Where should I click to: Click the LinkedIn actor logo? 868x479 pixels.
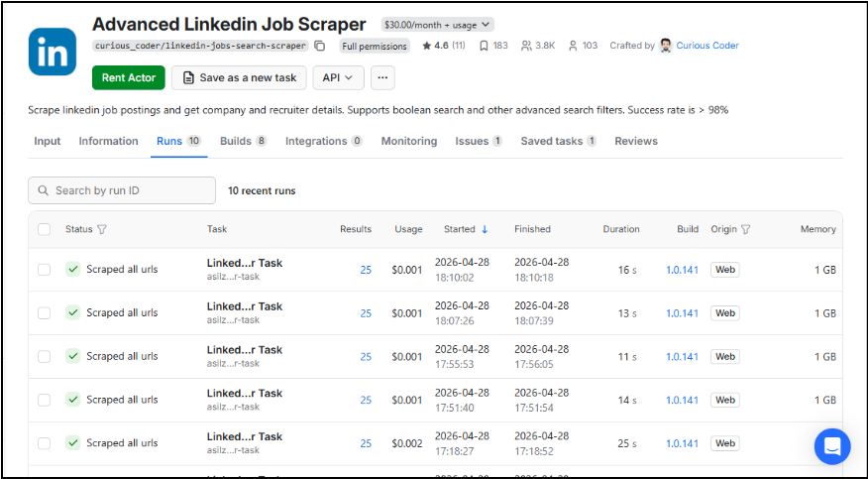53,52
